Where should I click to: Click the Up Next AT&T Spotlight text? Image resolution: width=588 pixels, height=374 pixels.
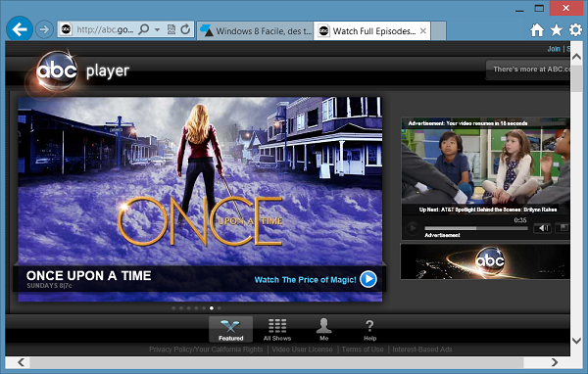pyautogui.click(x=487, y=210)
